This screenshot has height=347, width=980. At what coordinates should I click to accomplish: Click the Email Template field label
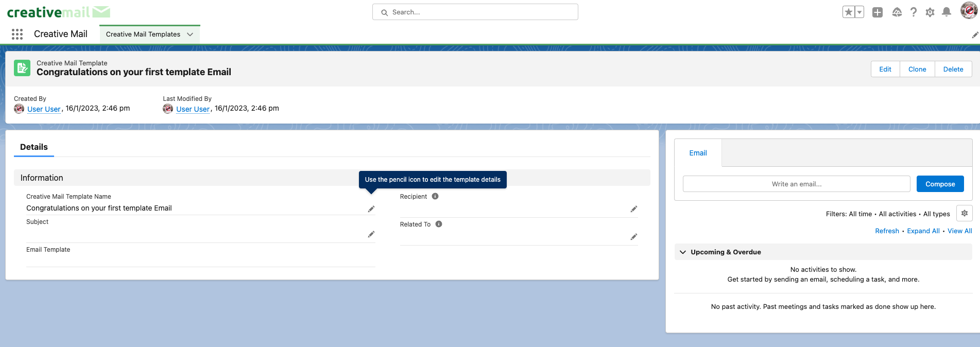pos(48,250)
